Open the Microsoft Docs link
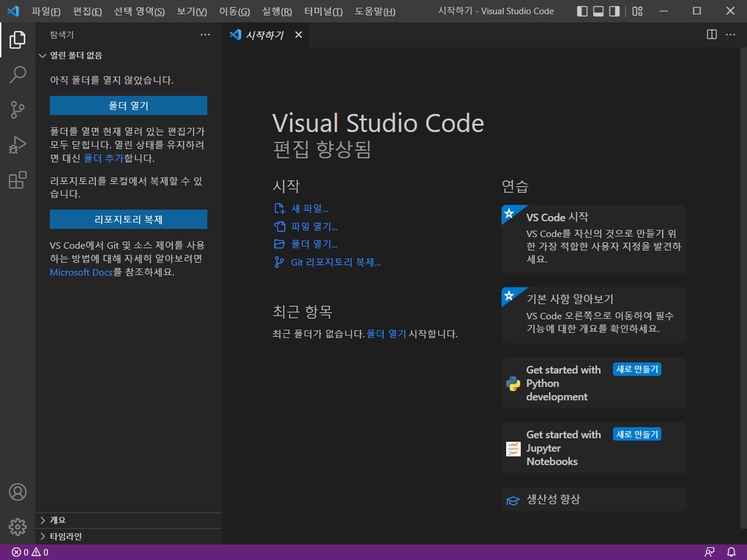Screen dimensions: 747x560 [x=81, y=272]
